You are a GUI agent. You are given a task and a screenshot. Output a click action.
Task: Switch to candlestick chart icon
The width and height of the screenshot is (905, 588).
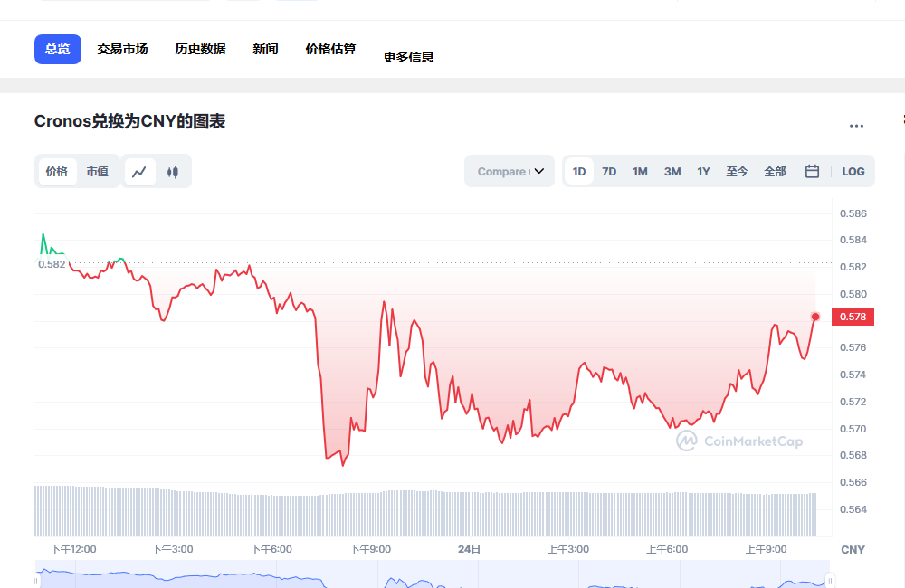coord(173,171)
